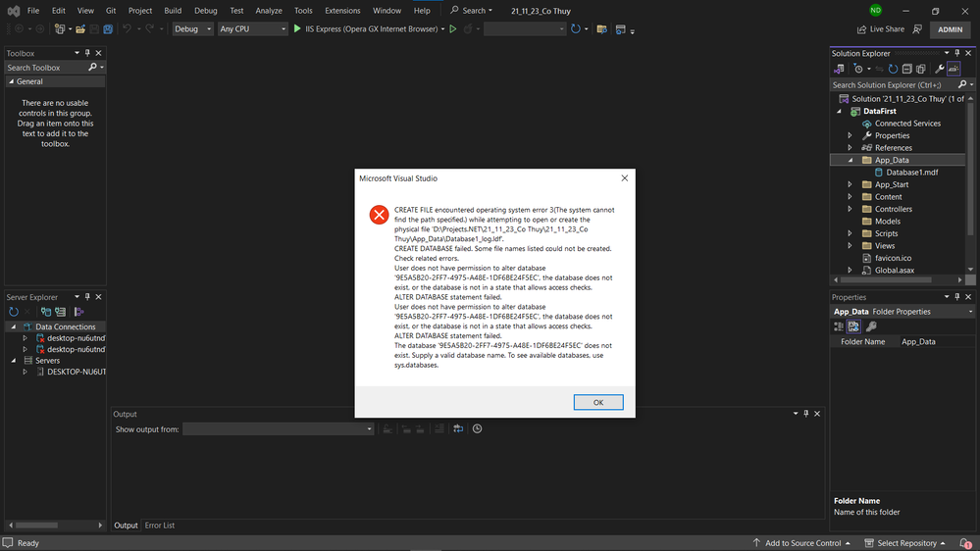The height and width of the screenshot is (551, 980).
Task: Expand the References node
Action: (x=850, y=147)
